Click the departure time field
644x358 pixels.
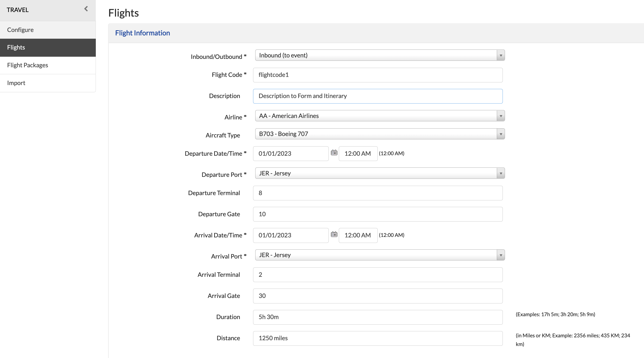pos(358,154)
